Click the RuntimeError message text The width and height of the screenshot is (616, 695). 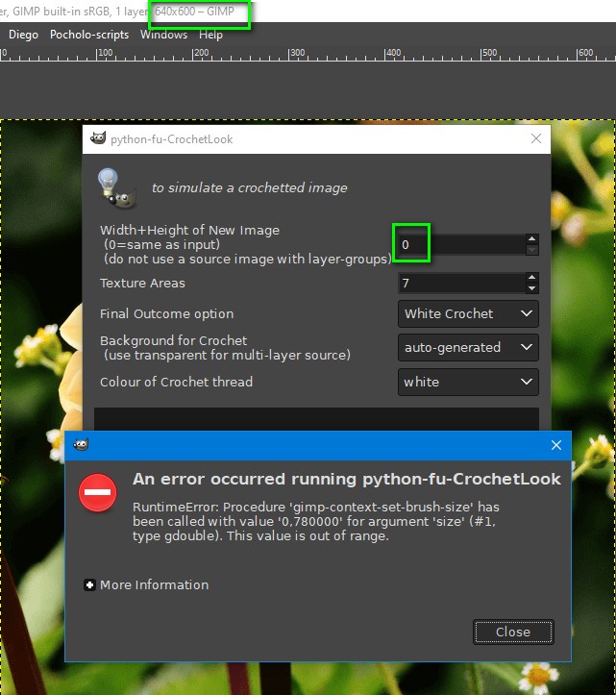tap(316, 521)
